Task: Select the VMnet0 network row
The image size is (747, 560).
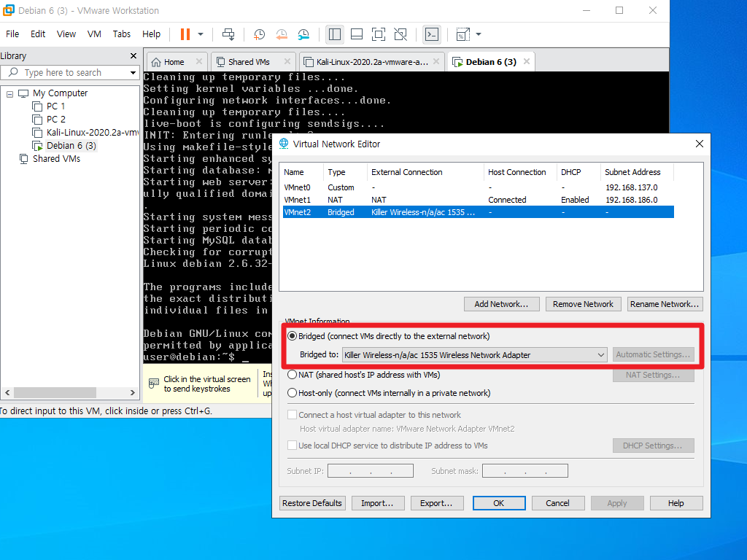Action: (x=479, y=187)
